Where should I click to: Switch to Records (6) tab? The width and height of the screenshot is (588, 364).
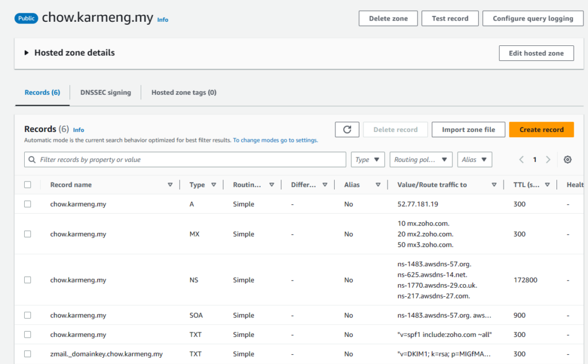42,92
